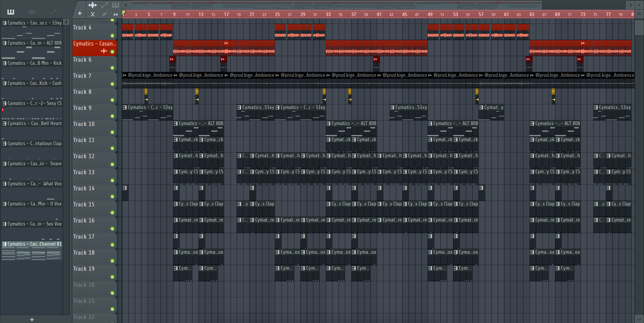Click the green playhead marker at bar 1
Viewport: 644px width, 323px height.
[124, 13]
